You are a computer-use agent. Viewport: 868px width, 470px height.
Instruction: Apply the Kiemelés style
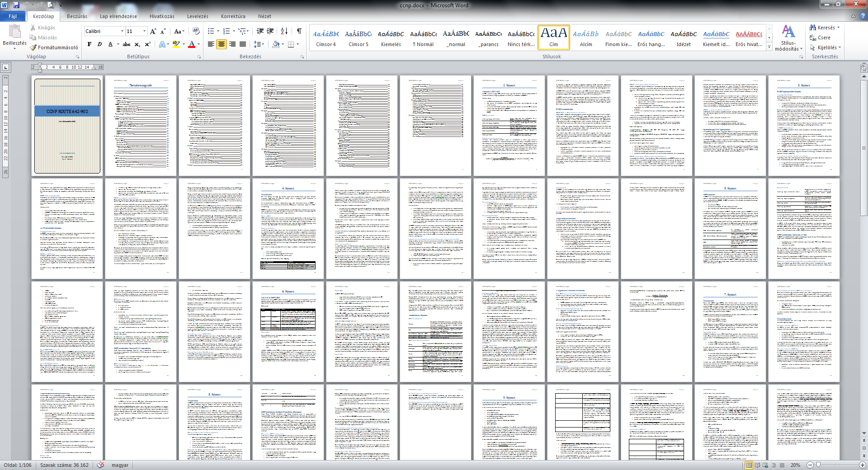pyautogui.click(x=391, y=38)
